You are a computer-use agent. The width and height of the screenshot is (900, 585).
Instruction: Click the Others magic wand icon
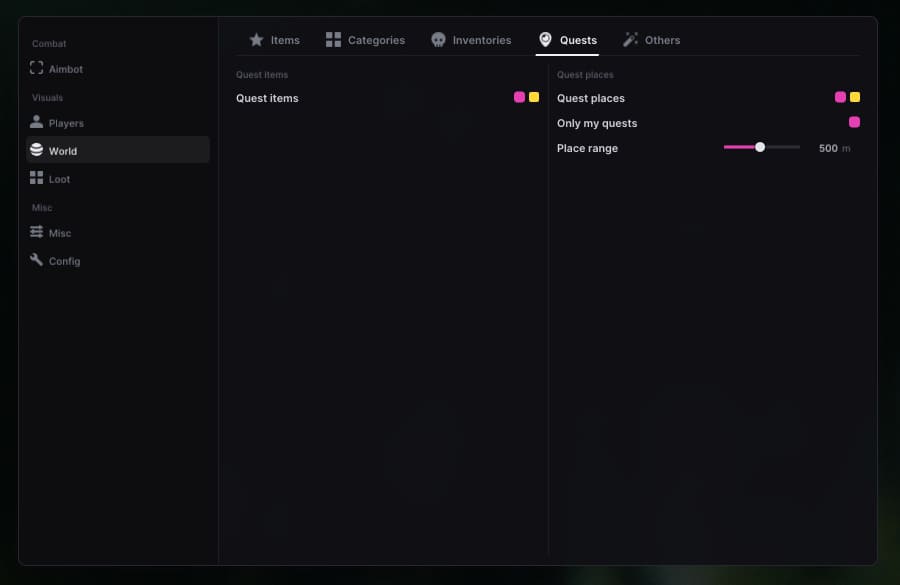pos(630,39)
